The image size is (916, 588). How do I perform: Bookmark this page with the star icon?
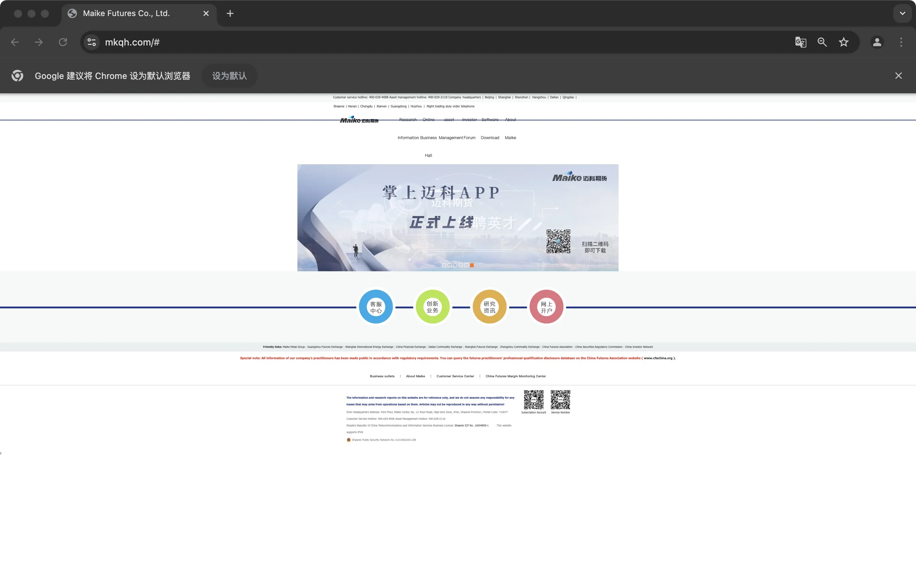(x=843, y=42)
